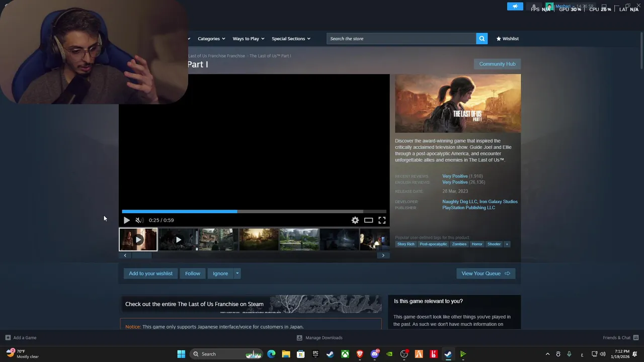The image size is (644, 362).
Task: Toggle theater mode on video player
Action: [x=369, y=220]
